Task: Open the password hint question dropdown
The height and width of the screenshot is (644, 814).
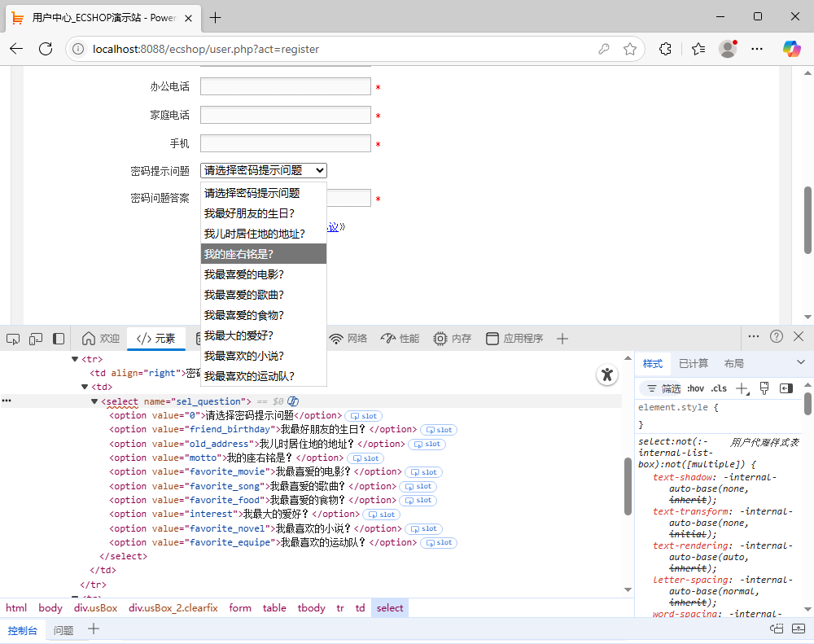Action: (x=264, y=170)
